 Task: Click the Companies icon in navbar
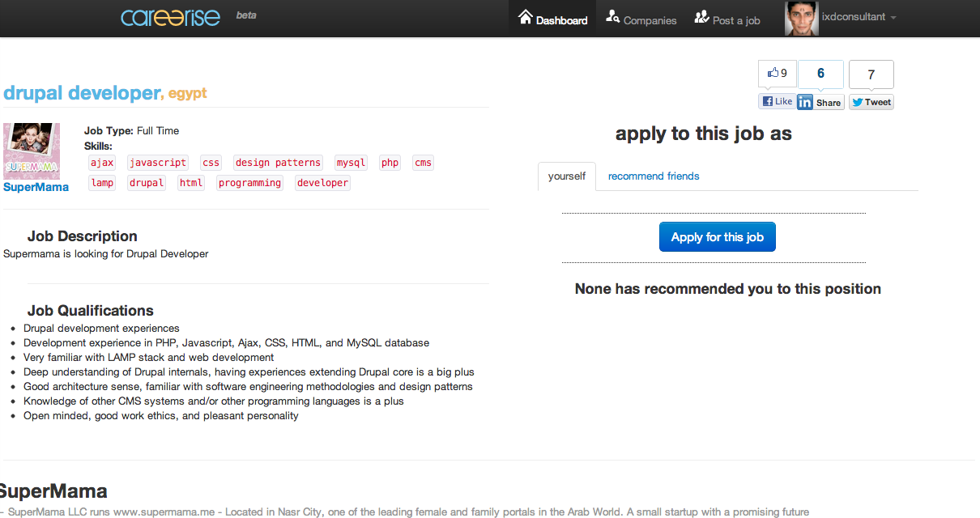pyautogui.click(x=613, y=17)
